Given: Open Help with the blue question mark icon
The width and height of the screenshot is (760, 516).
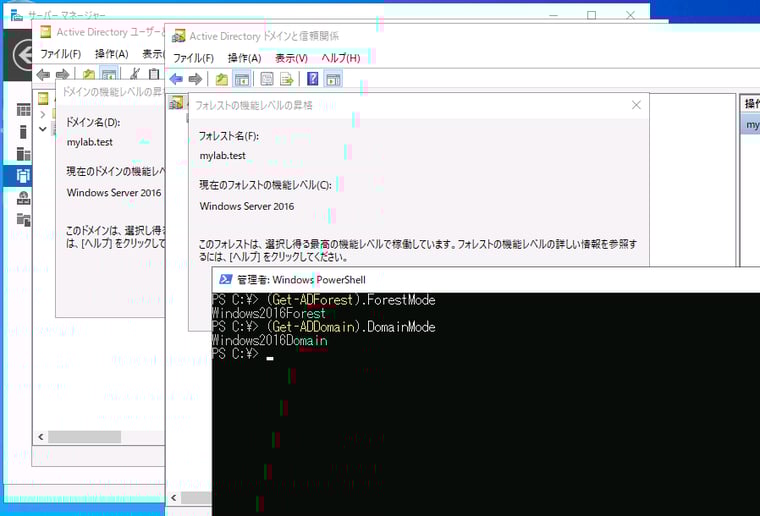Looking at the screenshot, I should tap(313, 78).
